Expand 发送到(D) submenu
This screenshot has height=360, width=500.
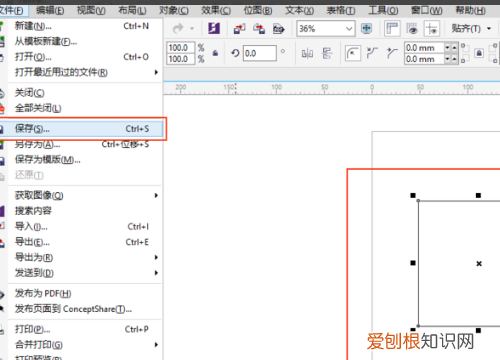click(81, 273)
